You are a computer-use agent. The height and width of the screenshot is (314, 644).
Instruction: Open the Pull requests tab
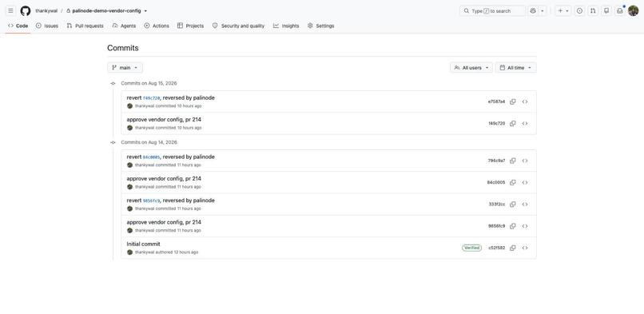pos(85,26)
